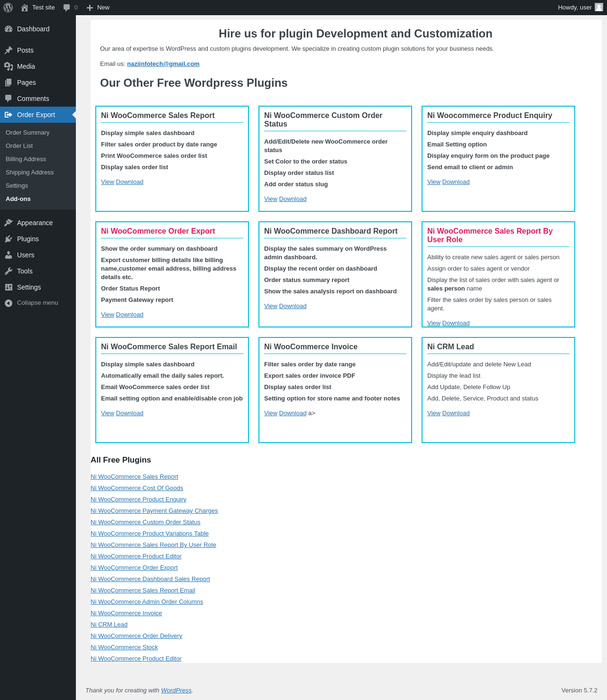Click the WordPress logo icon

(x=8, y=8)
